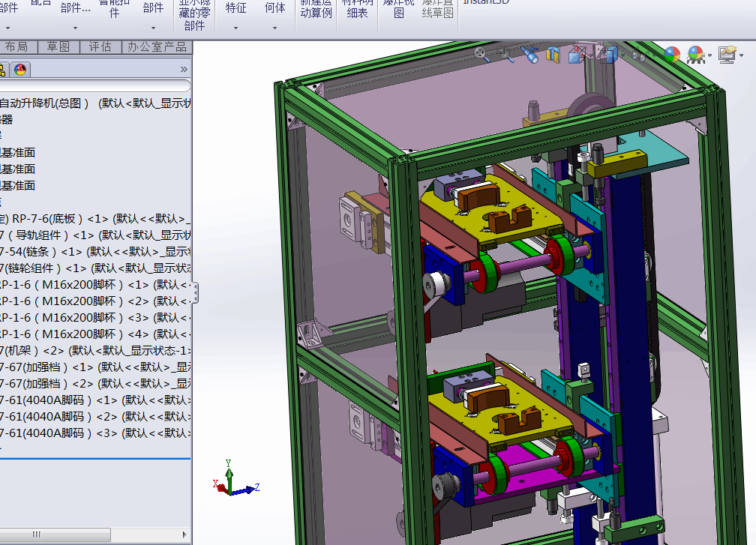Expand the View Settings dropdown arrow
Viewport: 756px width, 545px height.
point(741,56)
